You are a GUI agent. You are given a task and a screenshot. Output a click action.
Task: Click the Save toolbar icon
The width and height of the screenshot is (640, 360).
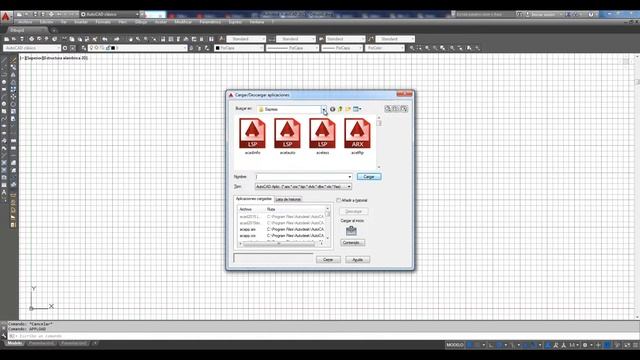point(22,39)
